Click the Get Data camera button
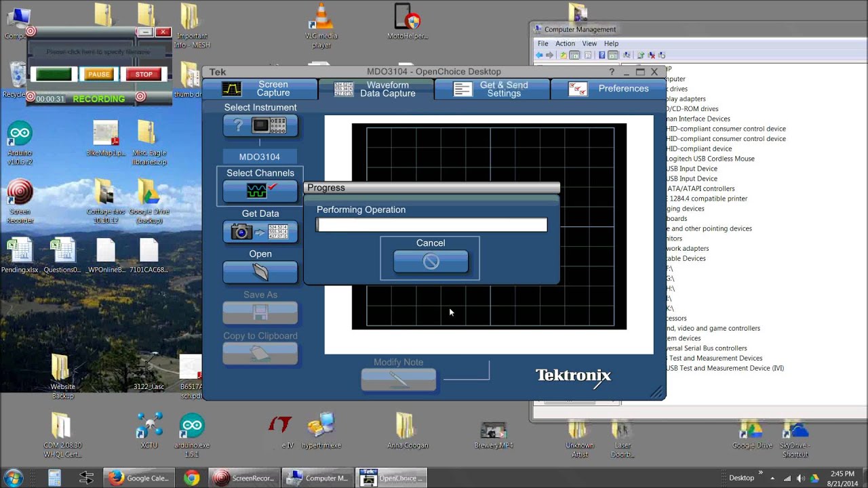The image size is (868, 488). [260, 232]
